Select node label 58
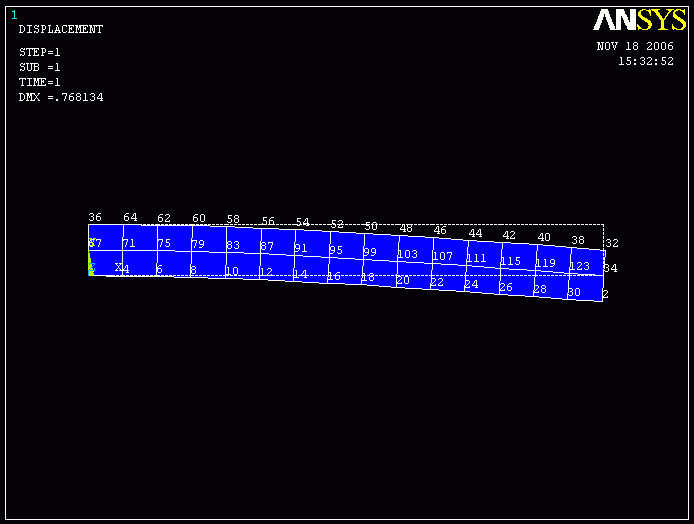 coord(233,219)
